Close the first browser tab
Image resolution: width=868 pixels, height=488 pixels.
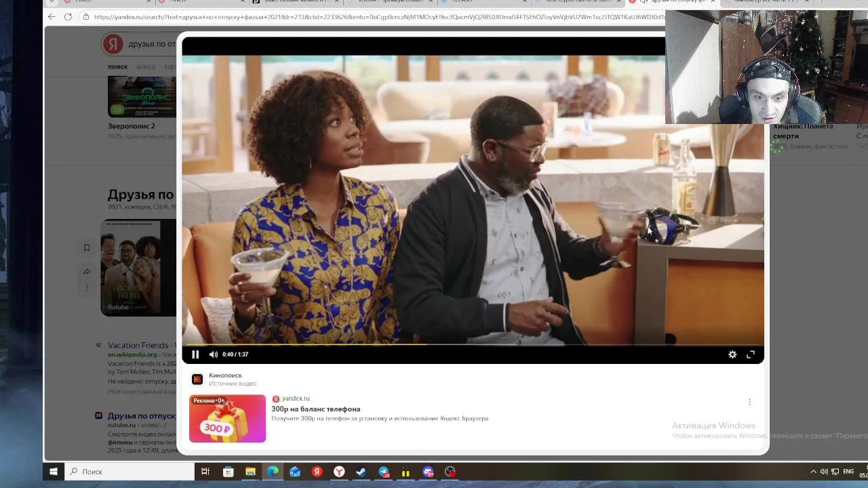pyautogui.click(x=149, y=2)
